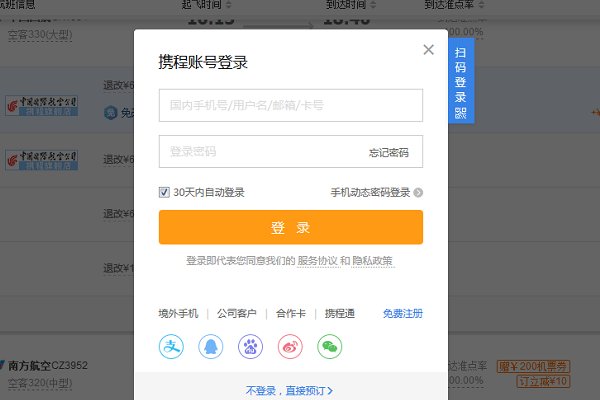Uncheck the 30天内自动登录 checkbox
Screen dimensions: 600x400
tap(164, 192)
